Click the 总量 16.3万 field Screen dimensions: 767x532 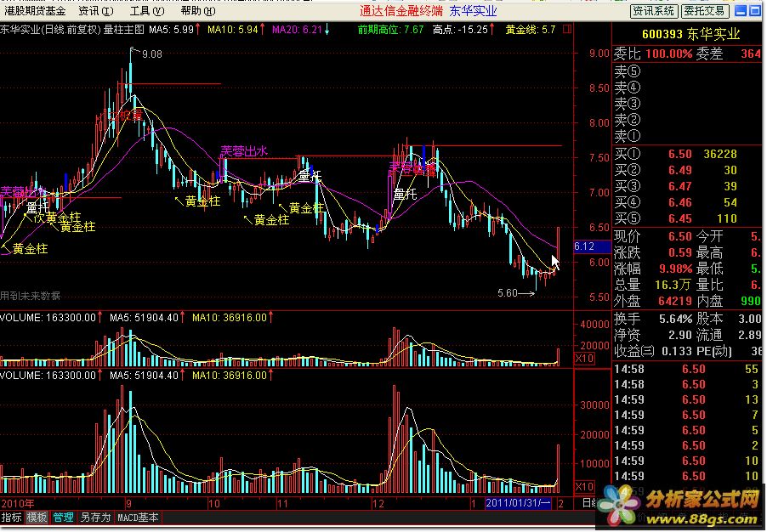(x=653, y=285)
